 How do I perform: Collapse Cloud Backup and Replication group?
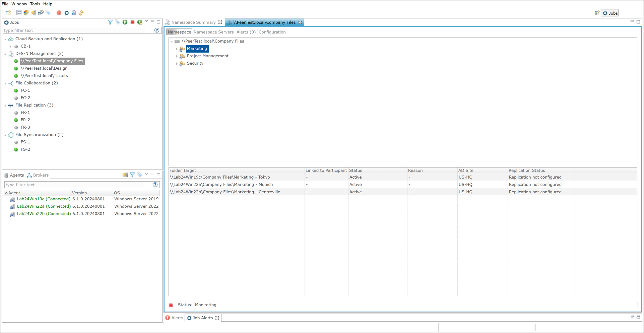click(5, 39)
